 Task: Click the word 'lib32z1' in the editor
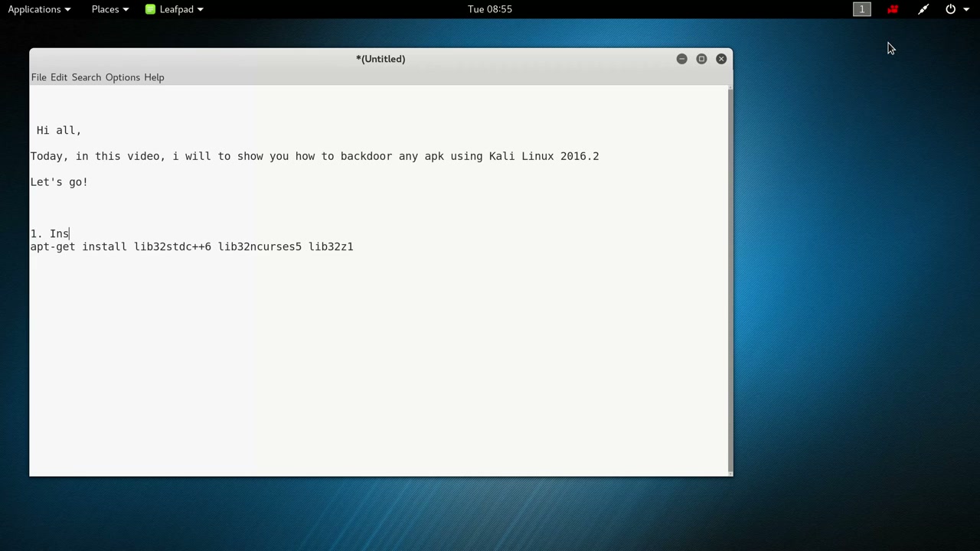point(331,247)
